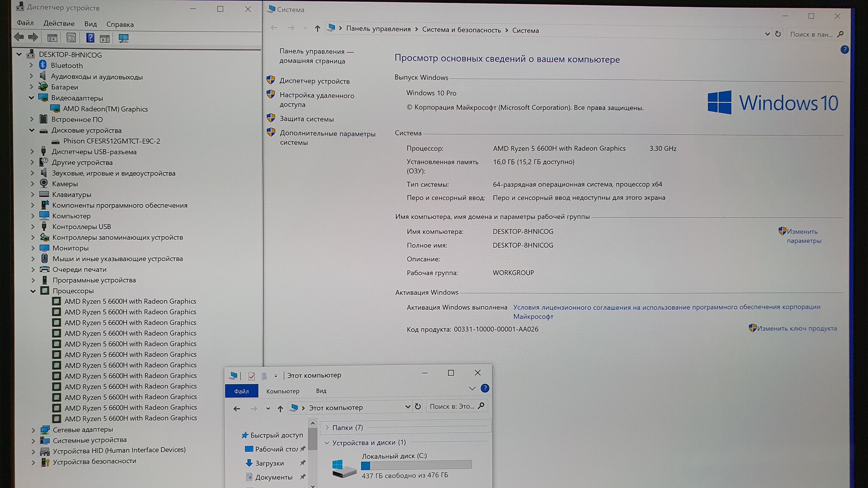Screen dimensions: 868x488
Task: Collapse the Процессоры tree node
Action: point(33,291)
